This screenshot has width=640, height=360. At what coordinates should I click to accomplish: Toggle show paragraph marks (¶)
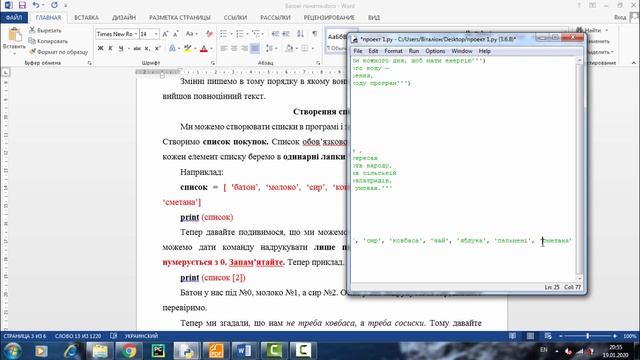tap(314, 34)
